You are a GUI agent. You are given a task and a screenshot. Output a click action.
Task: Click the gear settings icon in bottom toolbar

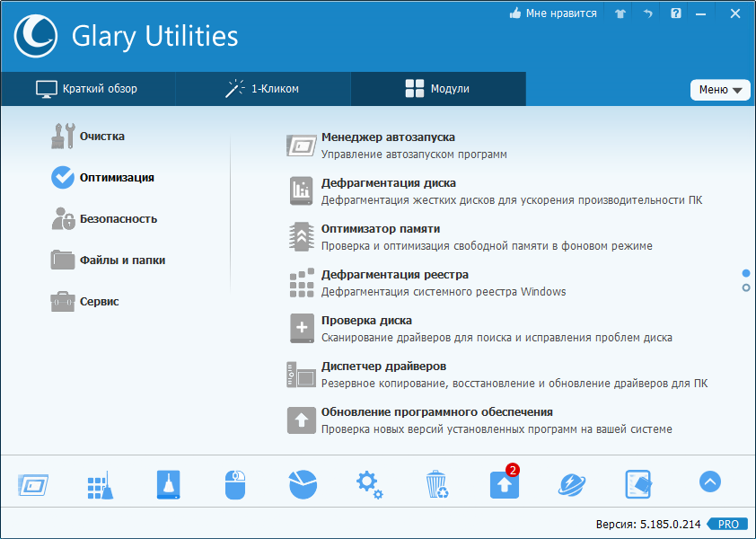pos(369,483)
